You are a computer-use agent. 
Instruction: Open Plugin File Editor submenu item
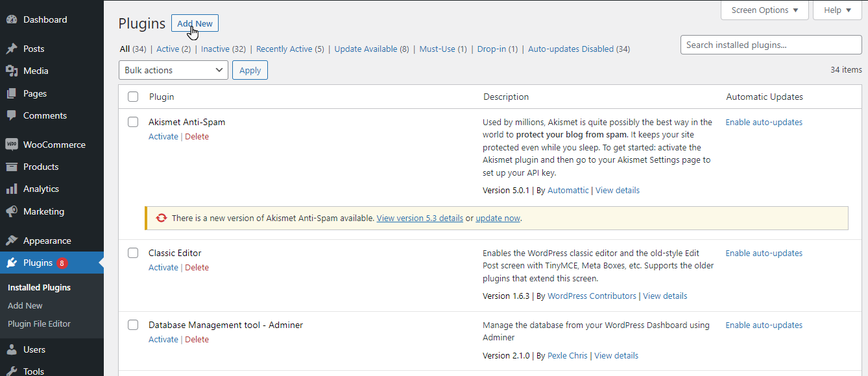(39, 323)
